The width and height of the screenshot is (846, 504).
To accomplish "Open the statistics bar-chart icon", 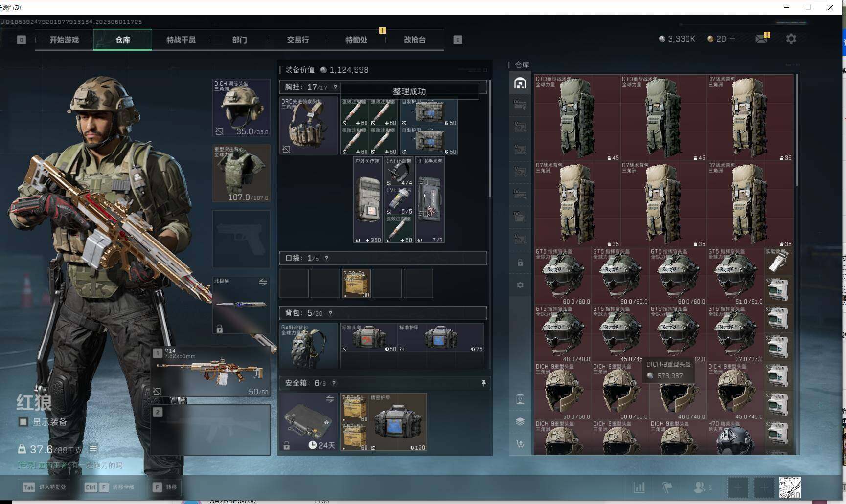I will tap(639, 487).
